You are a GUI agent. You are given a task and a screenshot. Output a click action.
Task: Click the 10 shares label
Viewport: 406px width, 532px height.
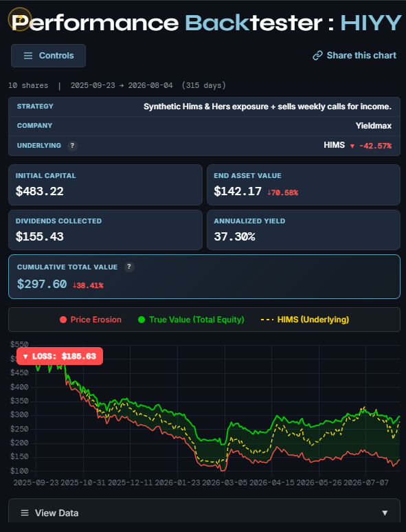(x=28, y=85)
